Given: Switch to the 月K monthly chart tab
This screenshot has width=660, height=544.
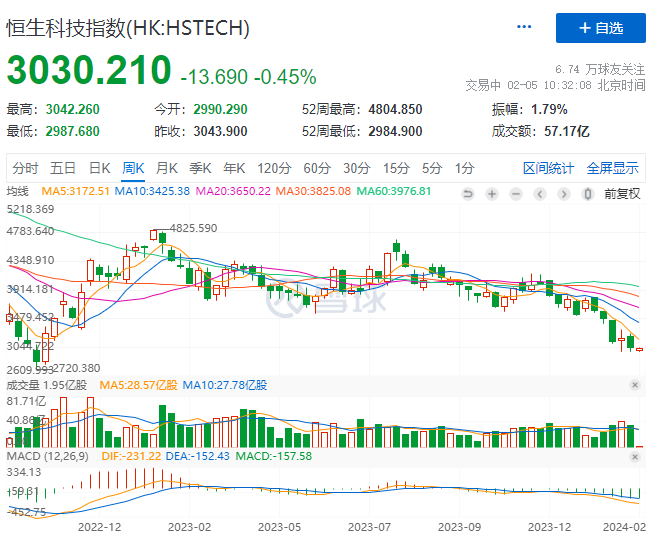Looking at the screenshot, I should (166, 167).
